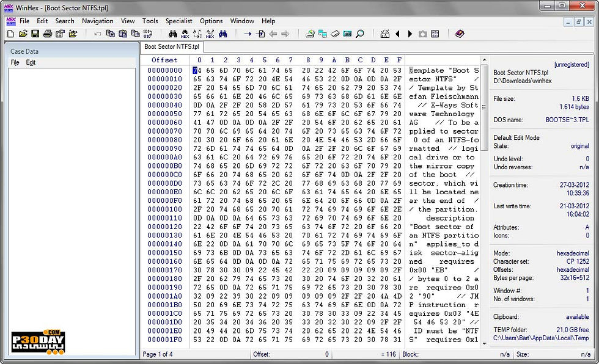Screen dimensions: 599x364
Task: Click the vertical scrollbar thumb of the hex view
Action: [x=484, y=107]
